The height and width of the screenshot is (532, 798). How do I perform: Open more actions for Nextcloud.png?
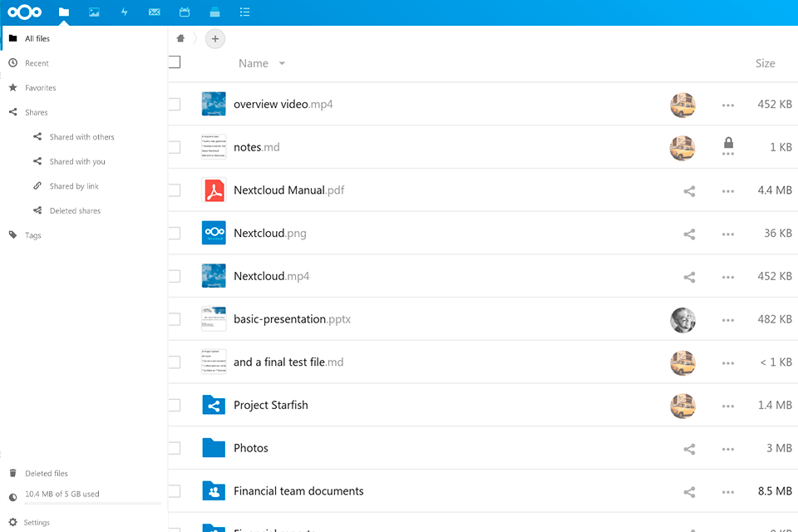pos(728,234)
